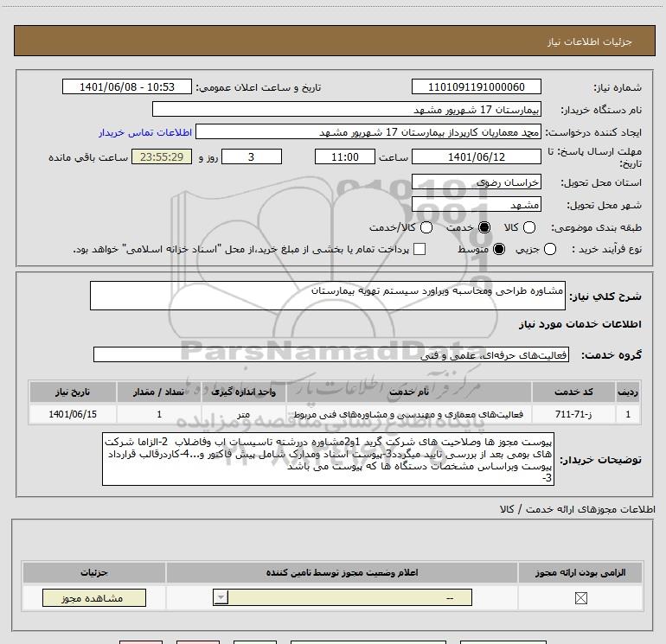Select the کالا/خدمت radio button

426,227
